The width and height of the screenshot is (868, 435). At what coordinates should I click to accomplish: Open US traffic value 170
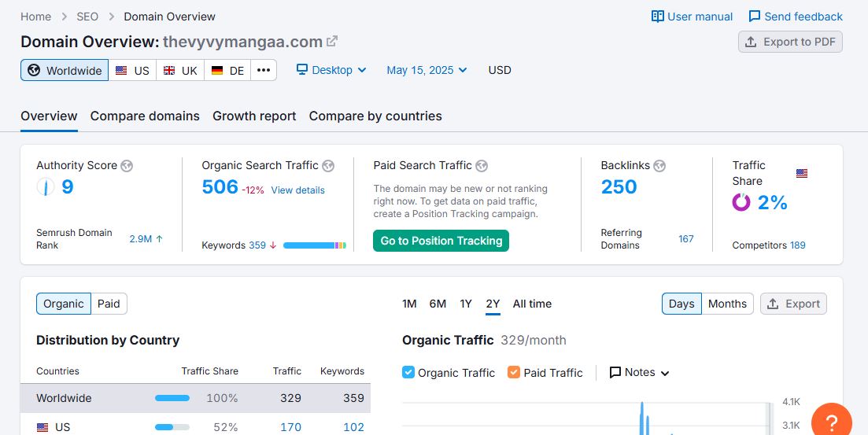tap(290, 427)
